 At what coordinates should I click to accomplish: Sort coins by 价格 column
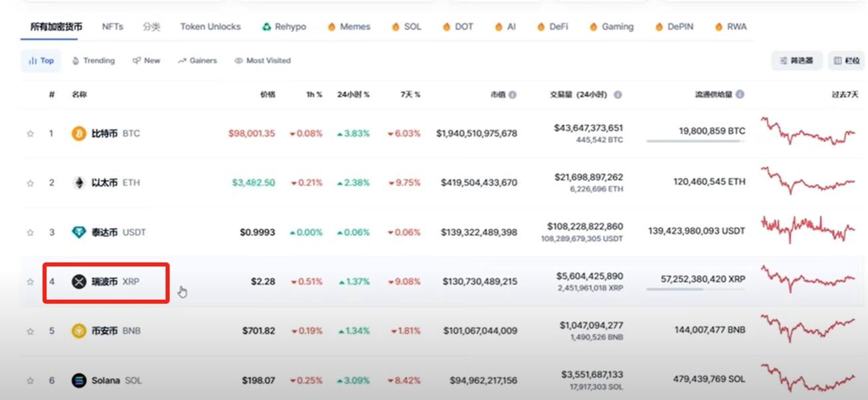pyautogui.click(x=267, y=95)
